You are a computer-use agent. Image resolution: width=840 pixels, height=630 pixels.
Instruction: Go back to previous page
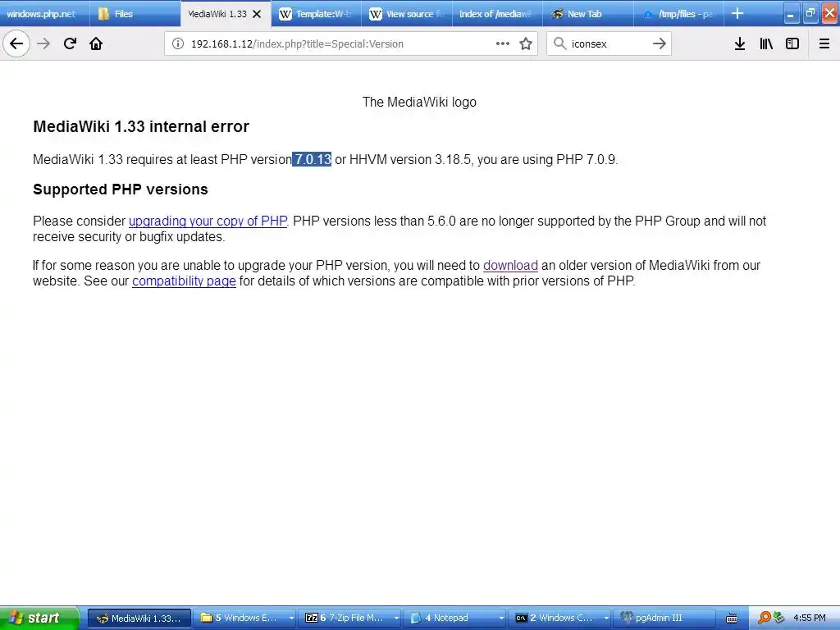[16, 43]
